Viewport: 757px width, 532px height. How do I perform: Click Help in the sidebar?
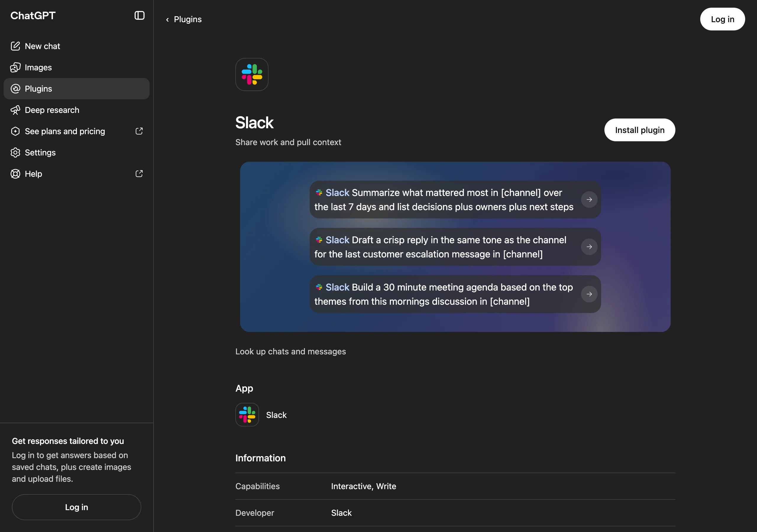click(76, 174)
